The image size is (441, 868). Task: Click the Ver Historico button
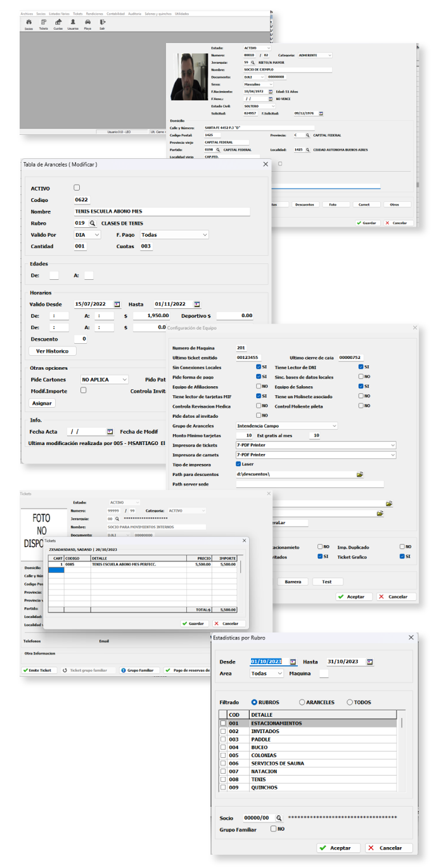tap(53, 351)
